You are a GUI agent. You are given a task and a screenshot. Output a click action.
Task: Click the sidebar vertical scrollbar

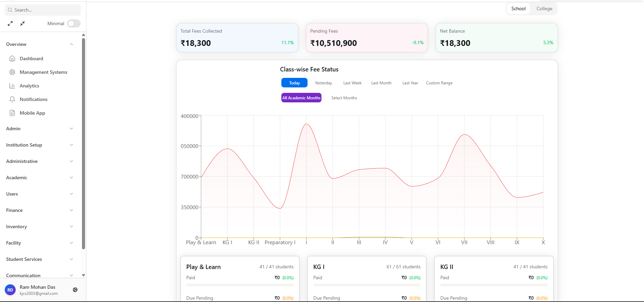pos(83,143)
